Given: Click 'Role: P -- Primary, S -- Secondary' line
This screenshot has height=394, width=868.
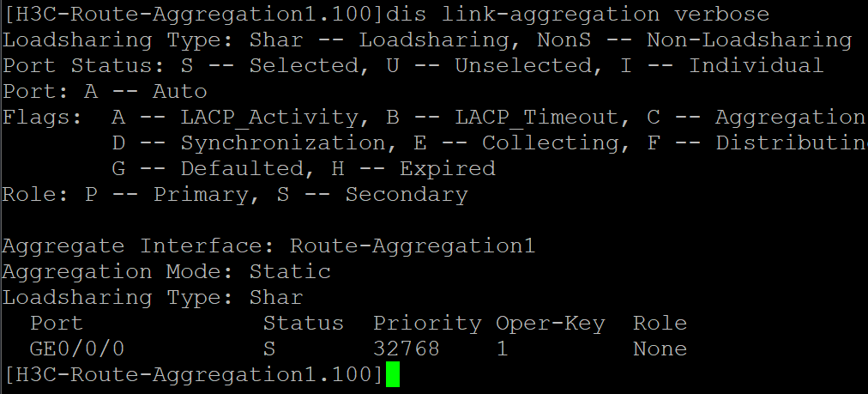Looking at the screenshot, I should coord(235,195).
